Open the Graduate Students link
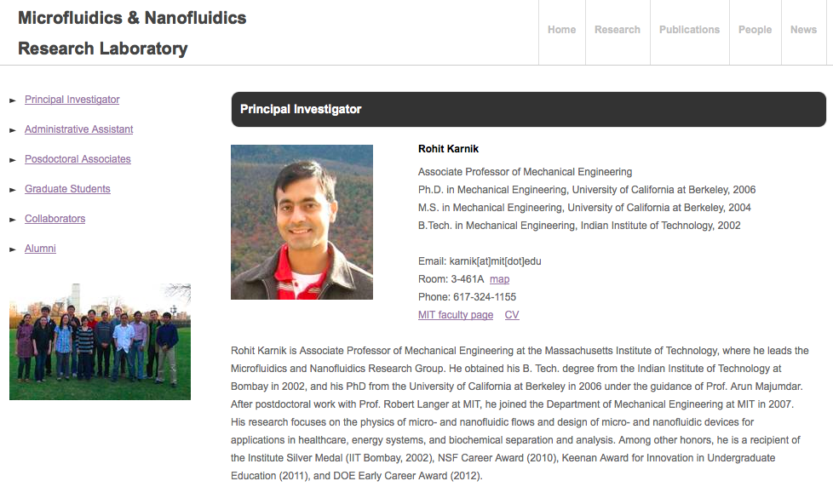Viewport: 833px width, 504px height. [67, 188]
